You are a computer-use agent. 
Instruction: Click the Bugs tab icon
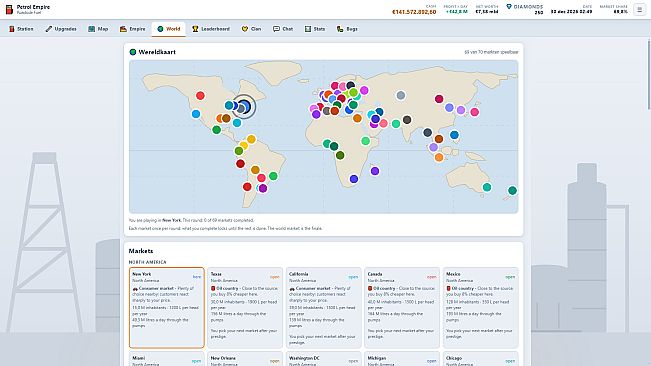coord(340,29)
